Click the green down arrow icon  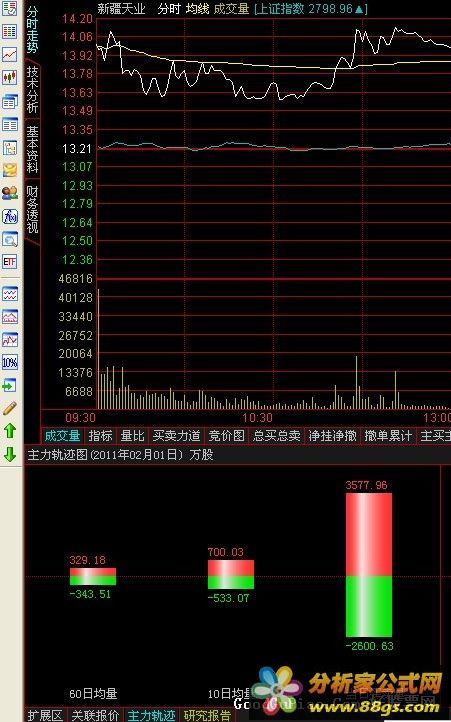coord(10,454)
